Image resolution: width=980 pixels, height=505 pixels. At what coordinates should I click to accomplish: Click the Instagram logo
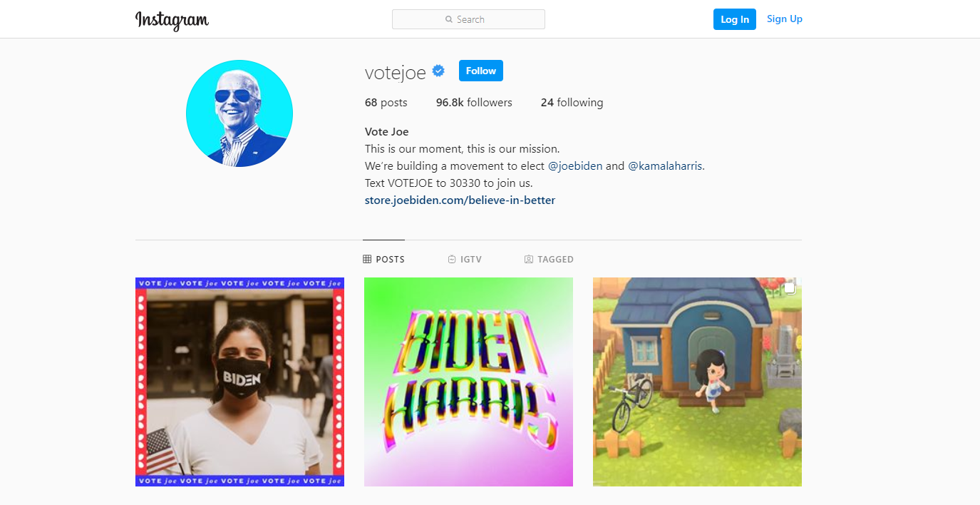pyautogui.click(x=172, y=20)
